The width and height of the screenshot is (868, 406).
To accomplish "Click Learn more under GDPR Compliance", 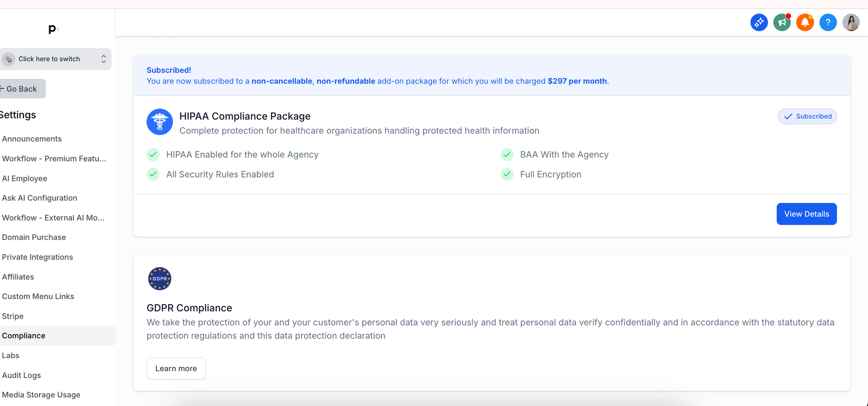I will pos(176,368).
